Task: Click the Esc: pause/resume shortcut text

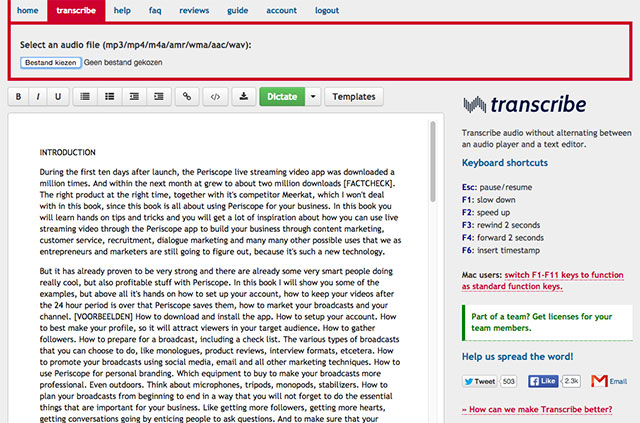Action: pos(497,187)
